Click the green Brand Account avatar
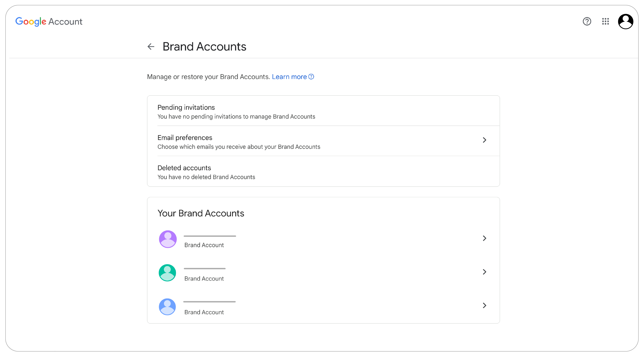 [x=167, y=273]
